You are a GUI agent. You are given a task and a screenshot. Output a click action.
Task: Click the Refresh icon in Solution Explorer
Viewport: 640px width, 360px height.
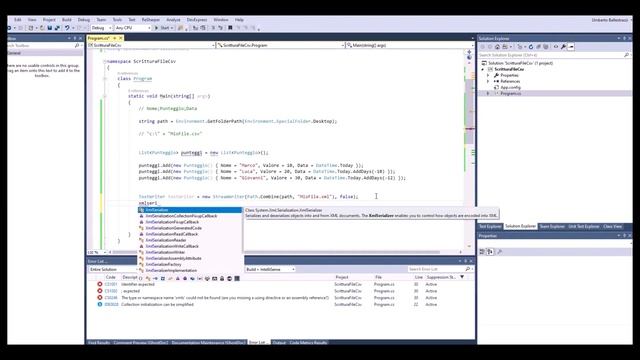[531, 47]
